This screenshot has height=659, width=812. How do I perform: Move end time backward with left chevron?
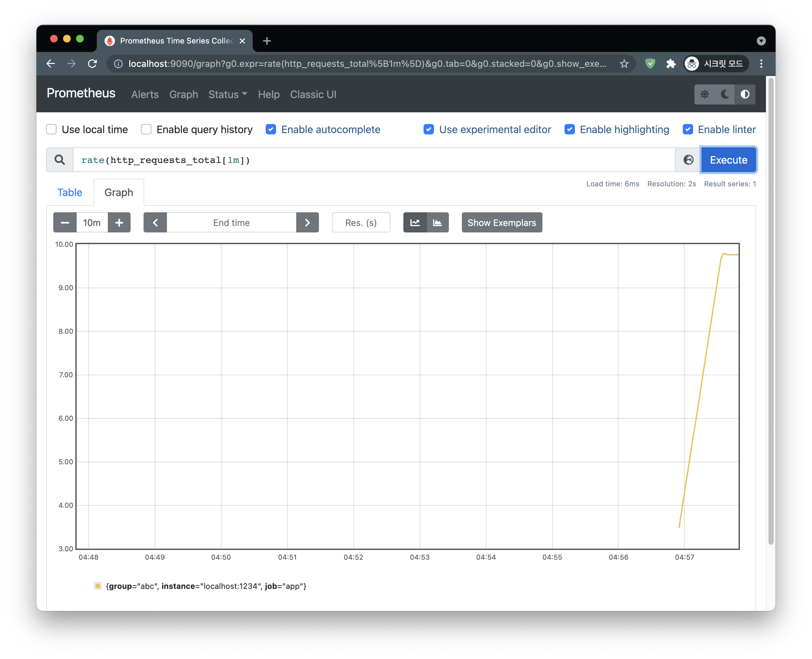pos(155,222)
